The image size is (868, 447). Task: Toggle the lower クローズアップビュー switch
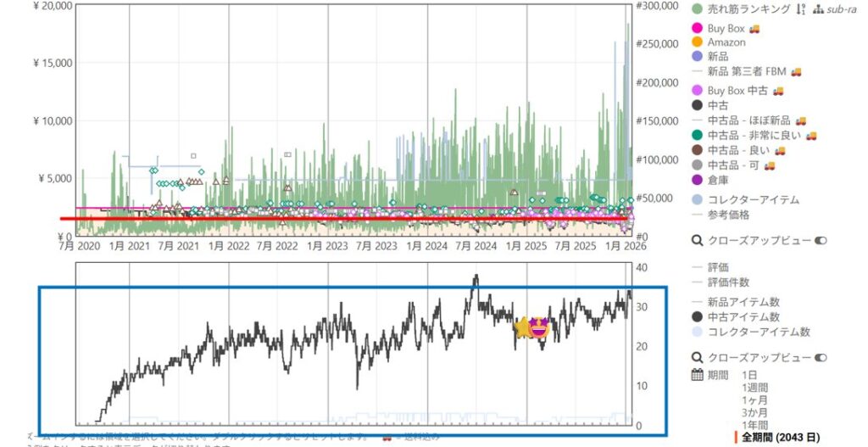click(x=819, y=357)
